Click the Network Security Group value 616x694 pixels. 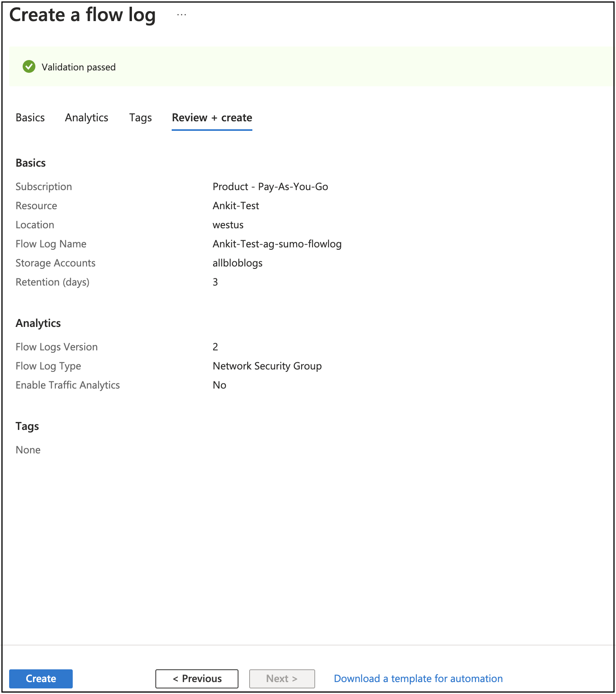coord(267,366)
